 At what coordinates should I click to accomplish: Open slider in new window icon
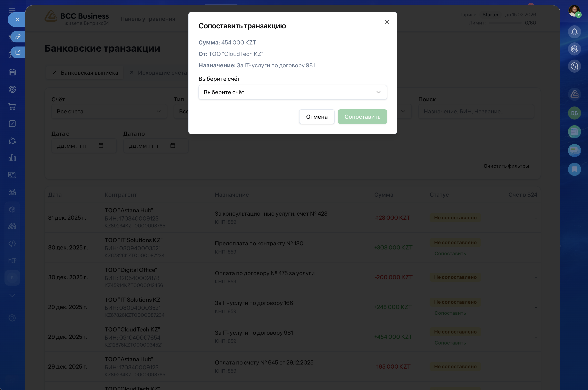pyautogui.click(x=18, y=52)
